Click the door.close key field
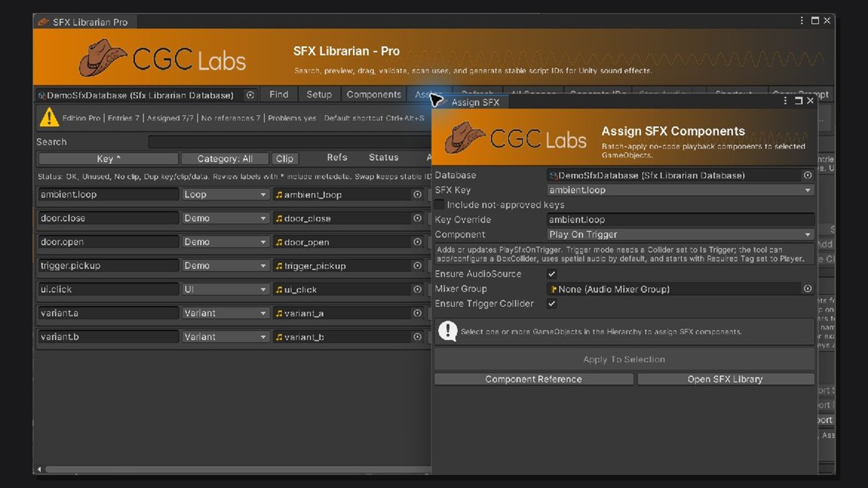The width and height of the screenshot is (868, 488). 108,219
